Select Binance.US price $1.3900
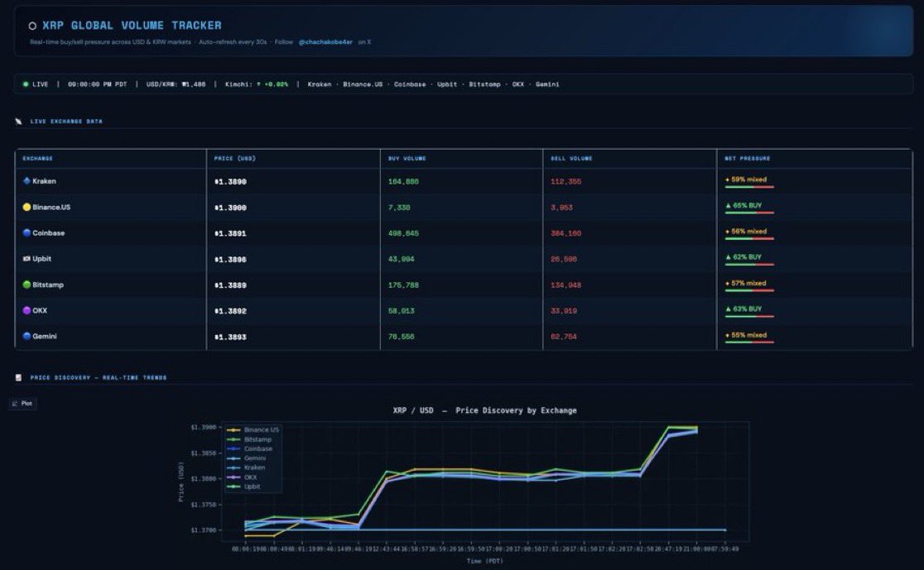The image size is (924, 570). [x=230, y=208]
